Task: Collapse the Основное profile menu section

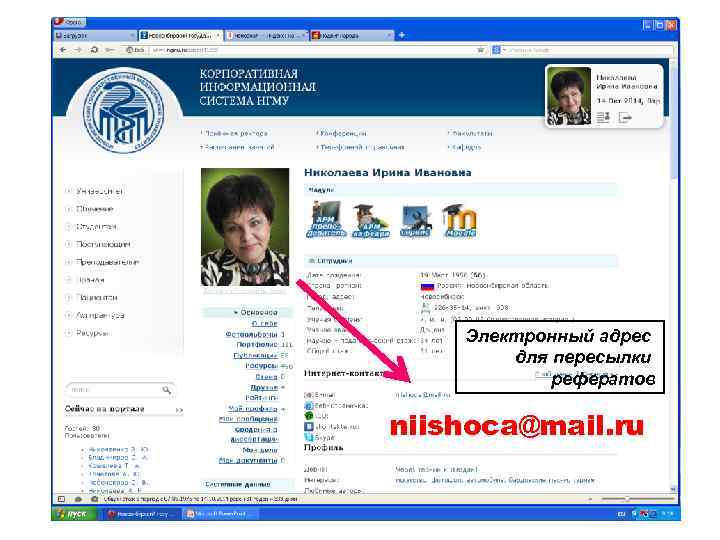Action: point(255,312)
